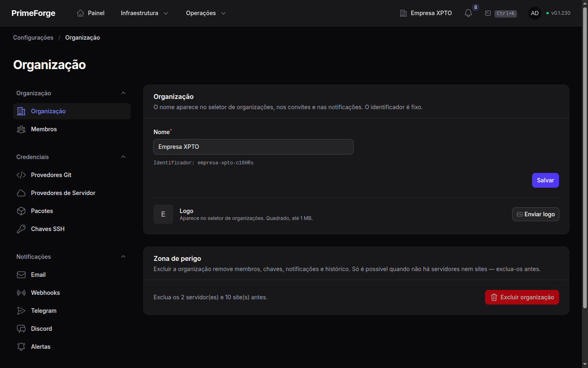Click the Alertas bell icon

pyautogui.click(x=21, y=347)
